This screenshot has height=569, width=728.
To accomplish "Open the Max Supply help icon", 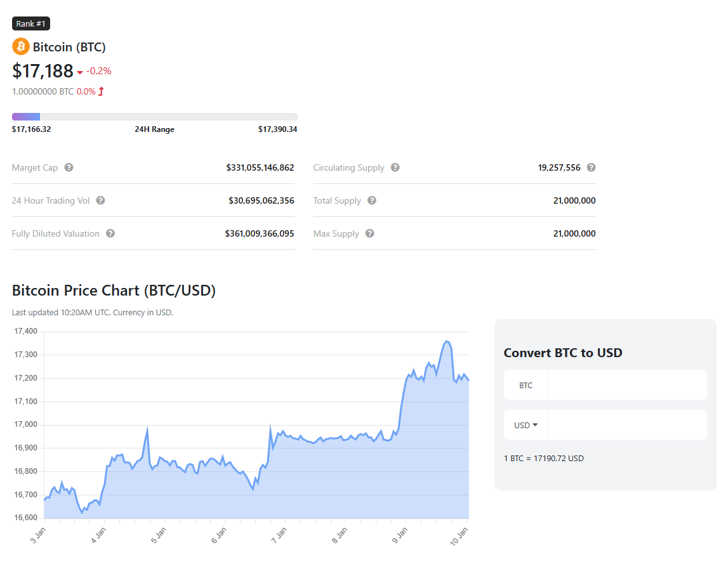I will 369,233.
